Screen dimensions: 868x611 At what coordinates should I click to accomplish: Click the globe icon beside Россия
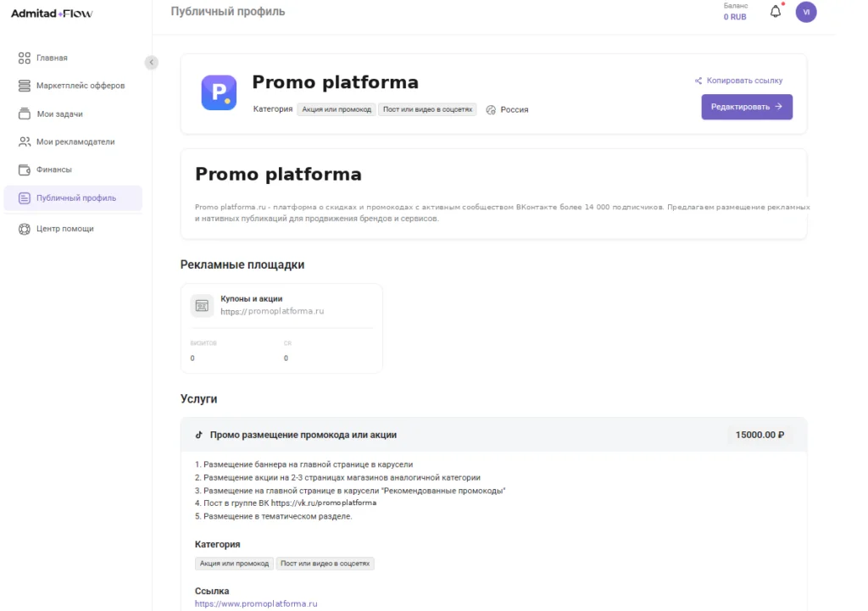[491, 109]
